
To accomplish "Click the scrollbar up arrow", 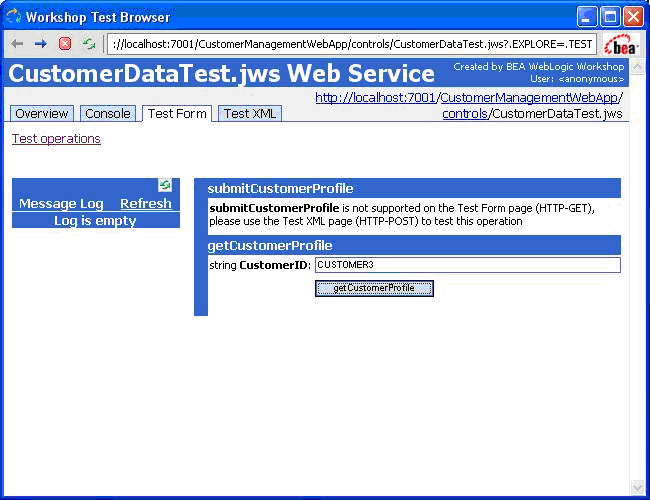I will pos(637,66).
